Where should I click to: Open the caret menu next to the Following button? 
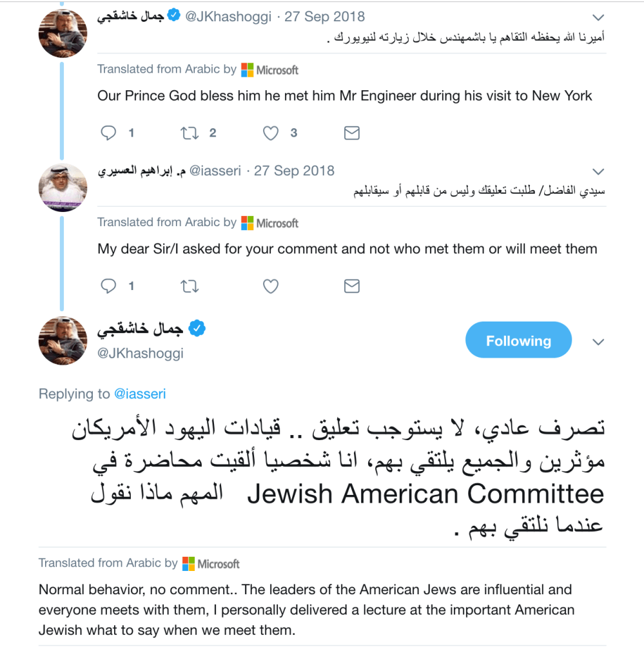(598, 342)
